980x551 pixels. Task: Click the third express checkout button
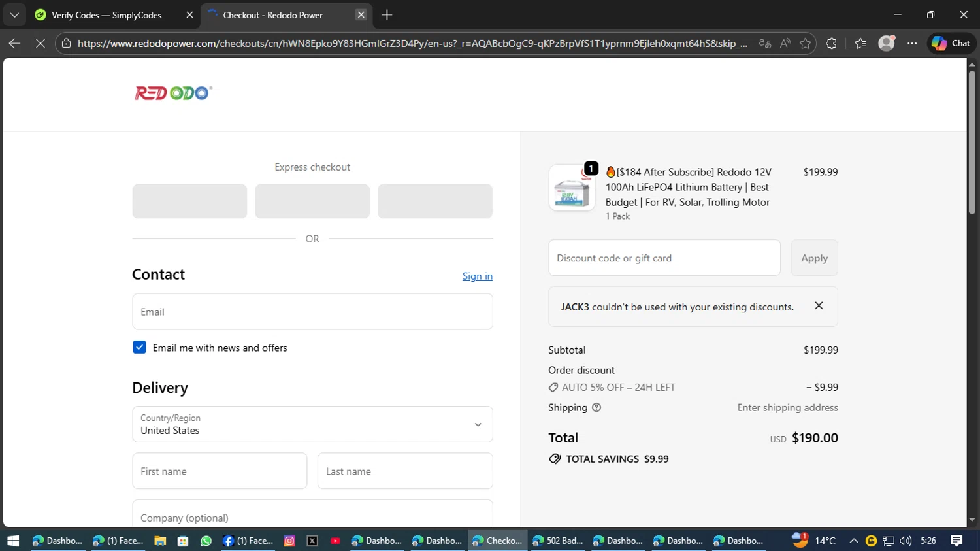[x=435, y=201]
